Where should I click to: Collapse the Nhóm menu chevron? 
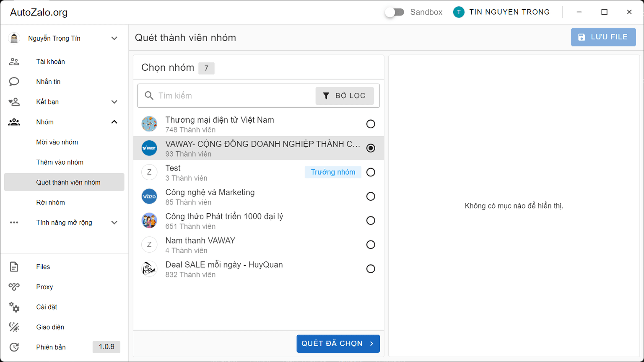114,122
